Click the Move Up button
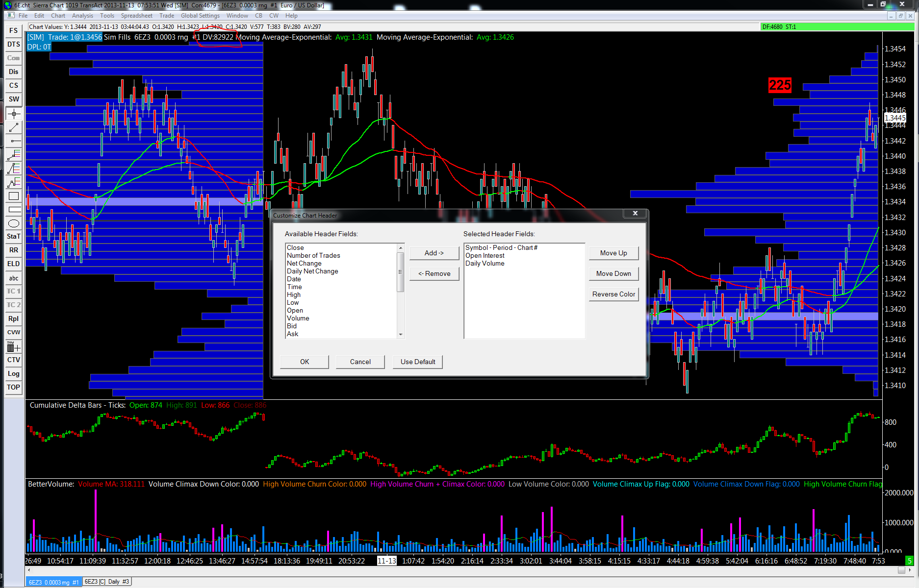Screen dimensions: 919x588 pos(613,253)
